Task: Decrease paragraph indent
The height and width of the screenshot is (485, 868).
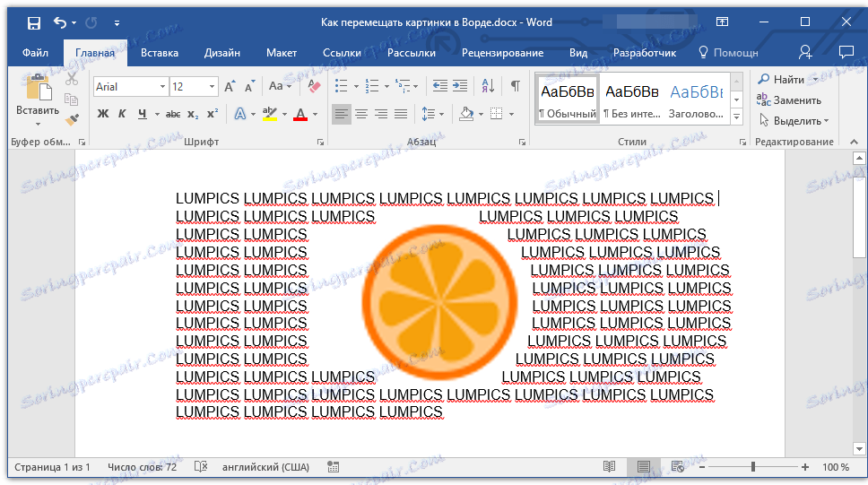Action: 440,86
